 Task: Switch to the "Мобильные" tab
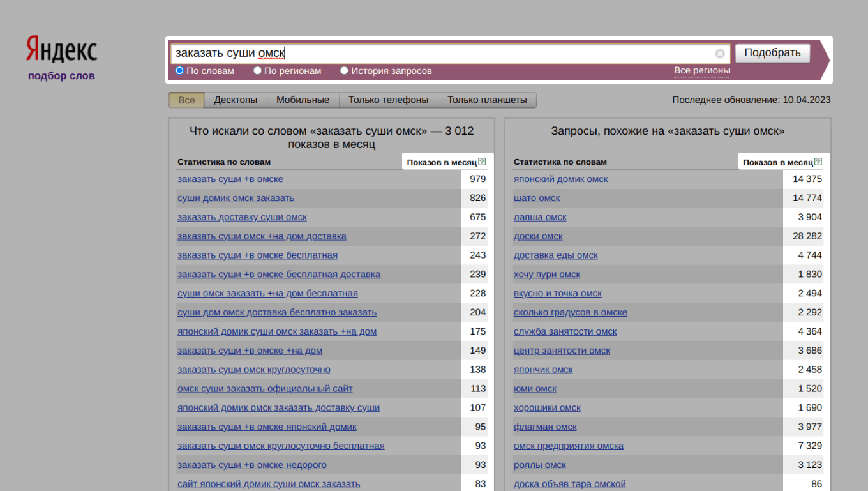point(303,100)
